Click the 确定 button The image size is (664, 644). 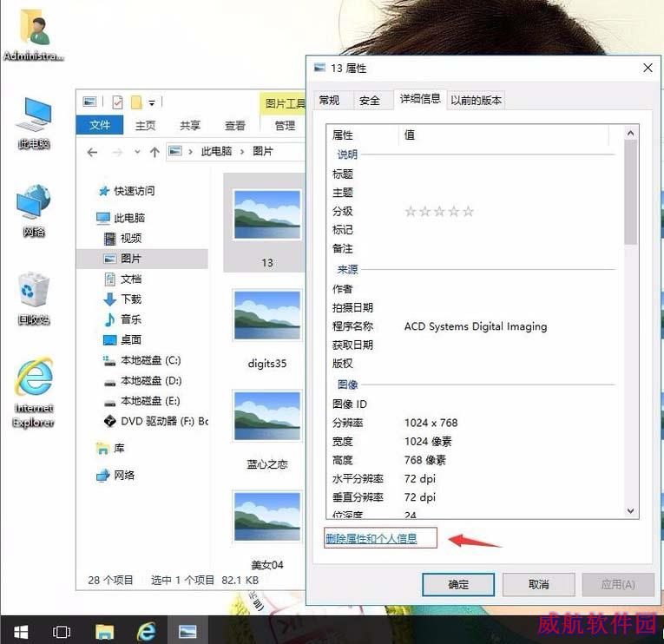click(458, 585)
